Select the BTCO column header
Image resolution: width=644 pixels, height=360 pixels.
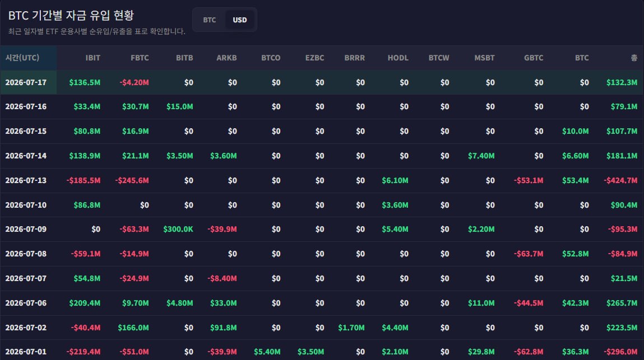point(271,58)
